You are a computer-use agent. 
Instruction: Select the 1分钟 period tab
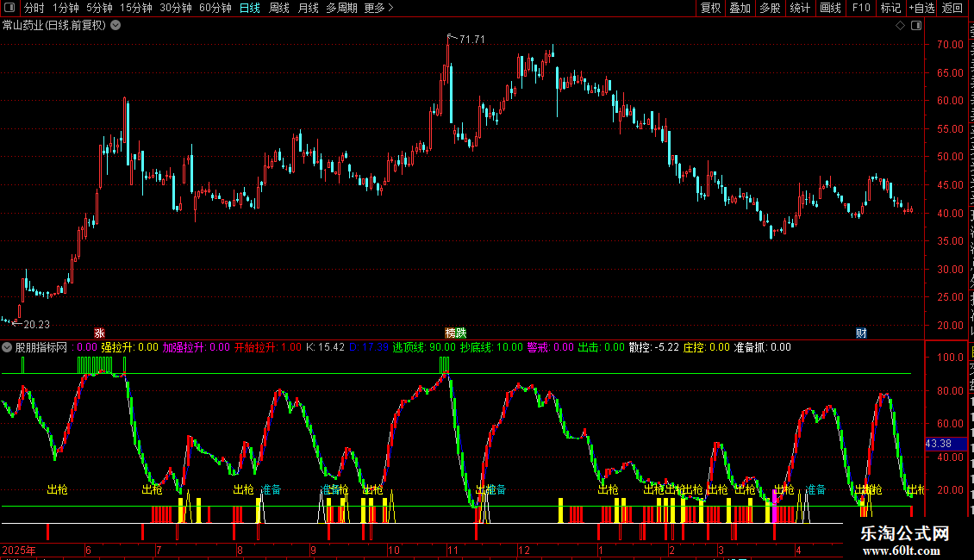tap(66, 8)
